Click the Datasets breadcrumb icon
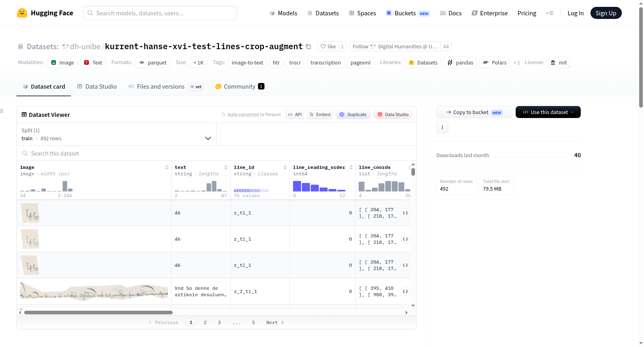Screen dimensions: 644x347 pos(21,46)
